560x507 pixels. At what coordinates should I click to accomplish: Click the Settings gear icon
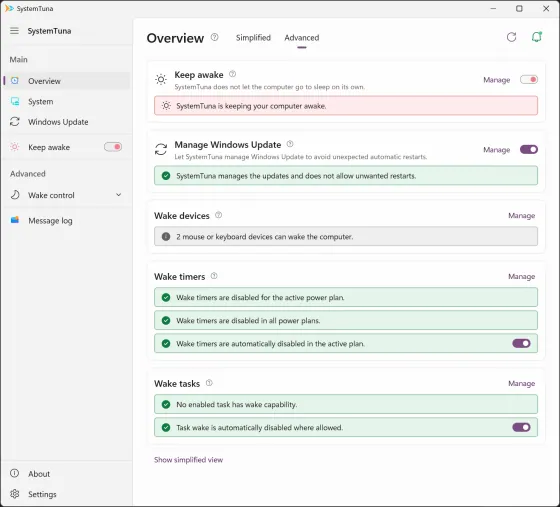pos(14,494)
